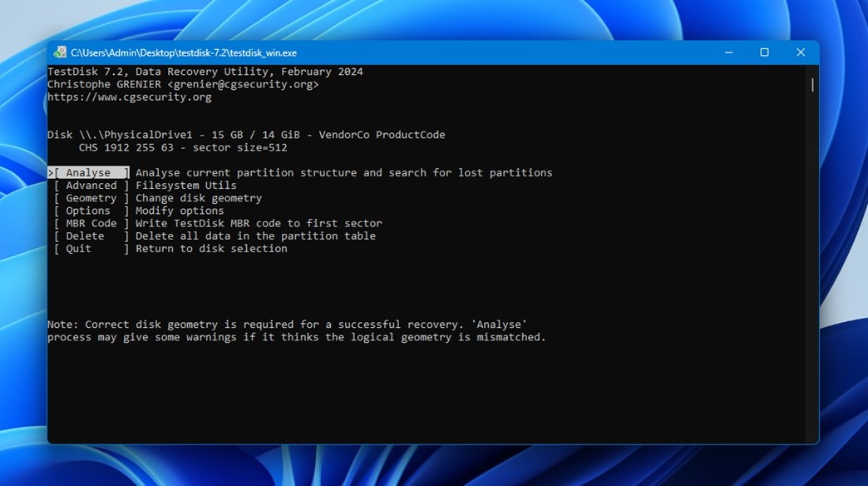The height and width of the screenshot is (486, 868).
Task: Click the 'Change disk geometry' description
Action: tap(199, 198)
